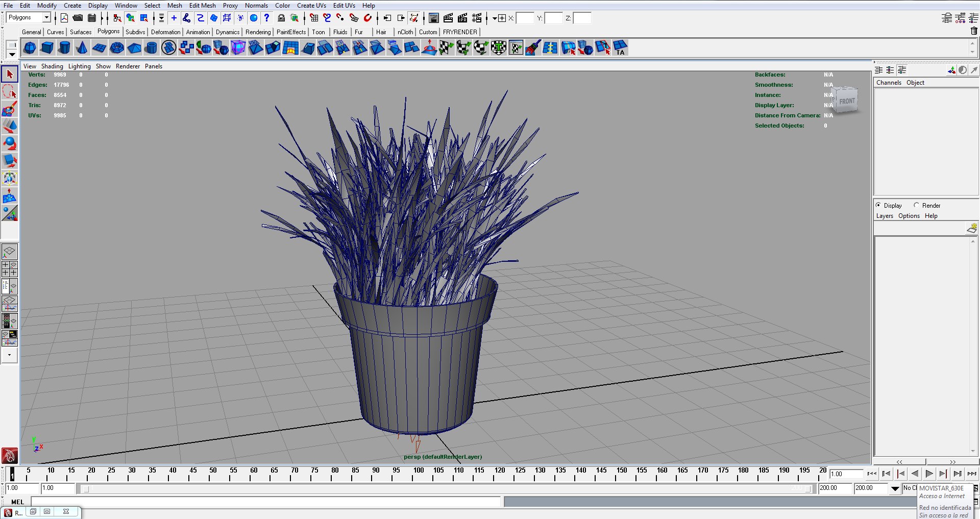Open the Normals menu
The height and width of the screenshot is (519, 980).
[256, 6]
